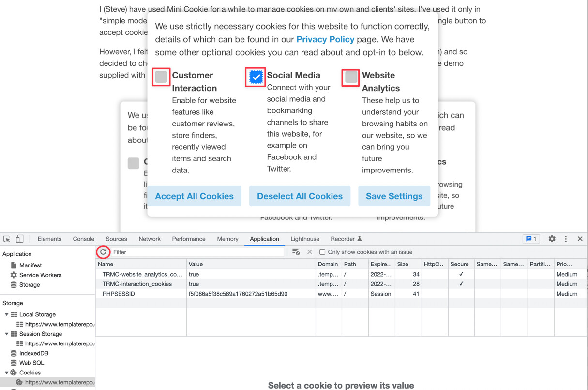Click the Secure column header
This screenshot has width=588, height=390.
coord(461,264)
